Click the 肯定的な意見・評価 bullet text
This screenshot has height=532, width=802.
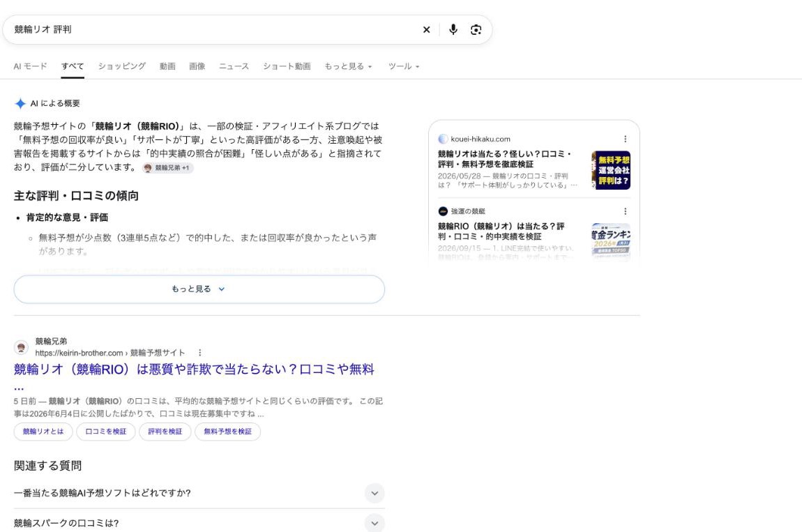point(67,218)
